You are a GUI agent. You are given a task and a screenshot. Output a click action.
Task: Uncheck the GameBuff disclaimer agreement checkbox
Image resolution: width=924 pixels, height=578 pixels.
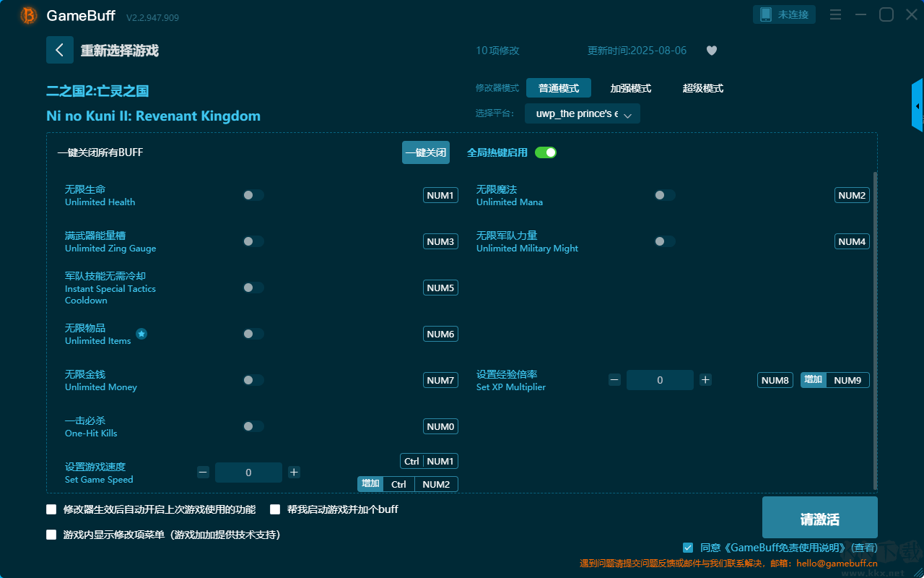[x=688, y=548]
